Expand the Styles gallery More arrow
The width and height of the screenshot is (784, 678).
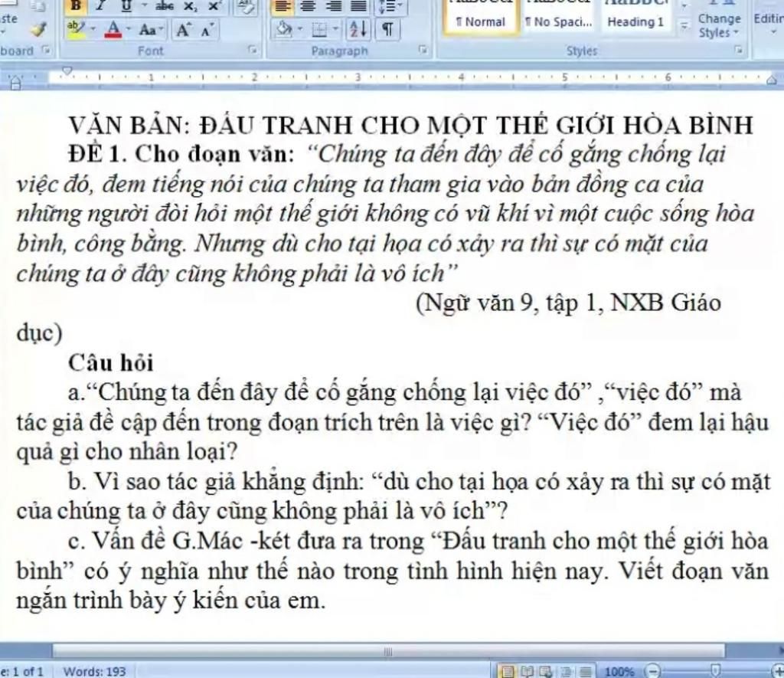pos(684,25)
